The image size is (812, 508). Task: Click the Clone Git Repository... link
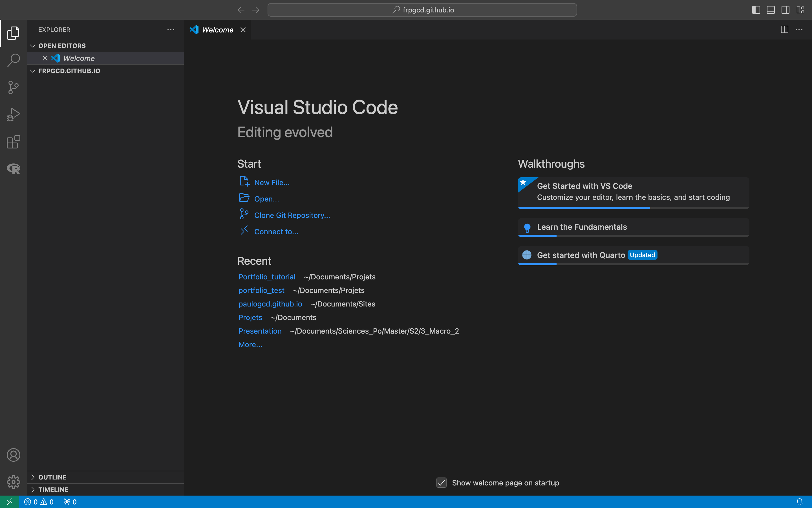292,215
